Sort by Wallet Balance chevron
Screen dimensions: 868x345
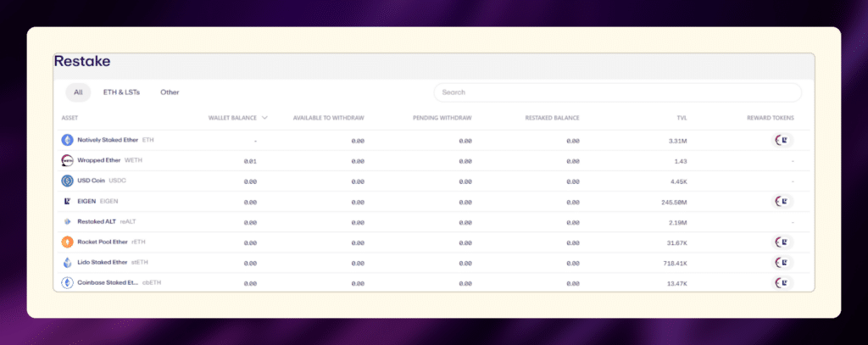click(264, 118)
